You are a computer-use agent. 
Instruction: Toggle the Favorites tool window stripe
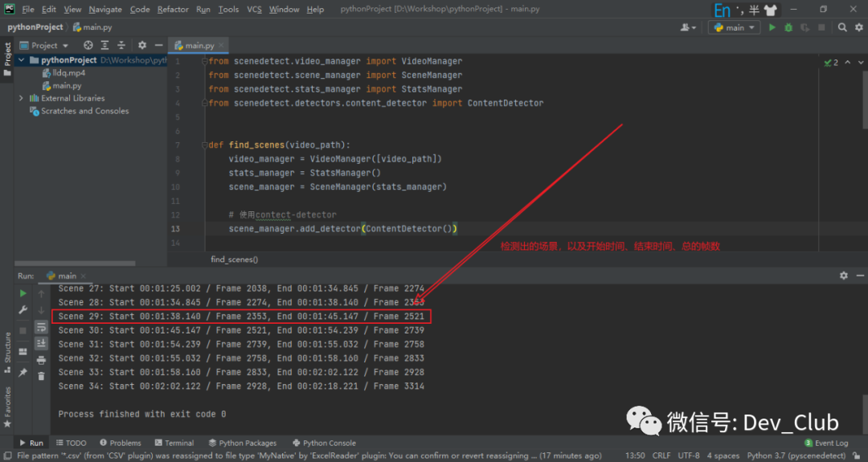(7, 407)
